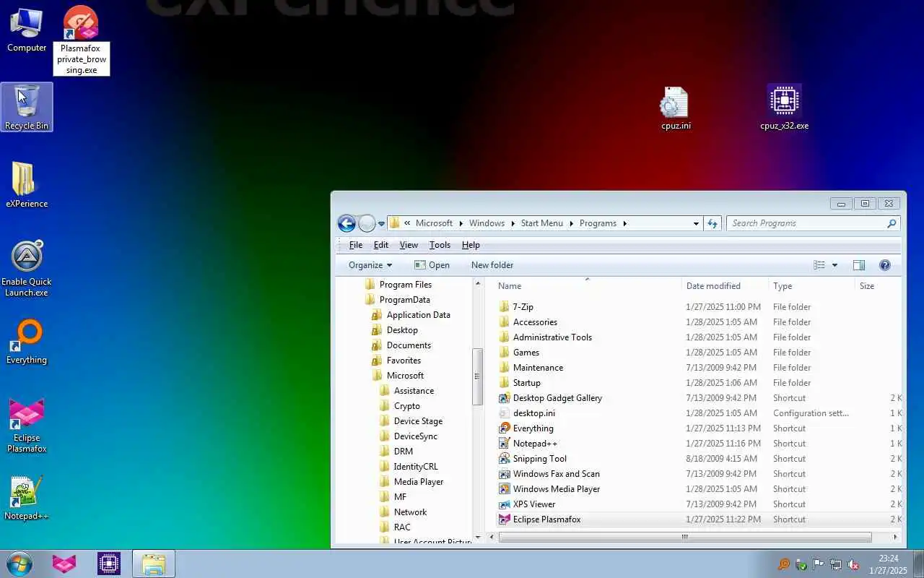Viewport: 924px width, 578px height.
Task: Select the 7-Zip folder row
Action: point(699,307)
